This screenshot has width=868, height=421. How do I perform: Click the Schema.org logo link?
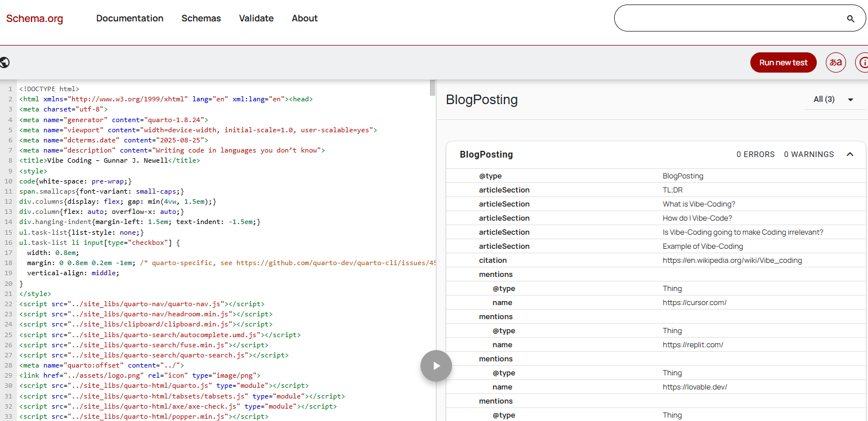click(x=34, y=19)
